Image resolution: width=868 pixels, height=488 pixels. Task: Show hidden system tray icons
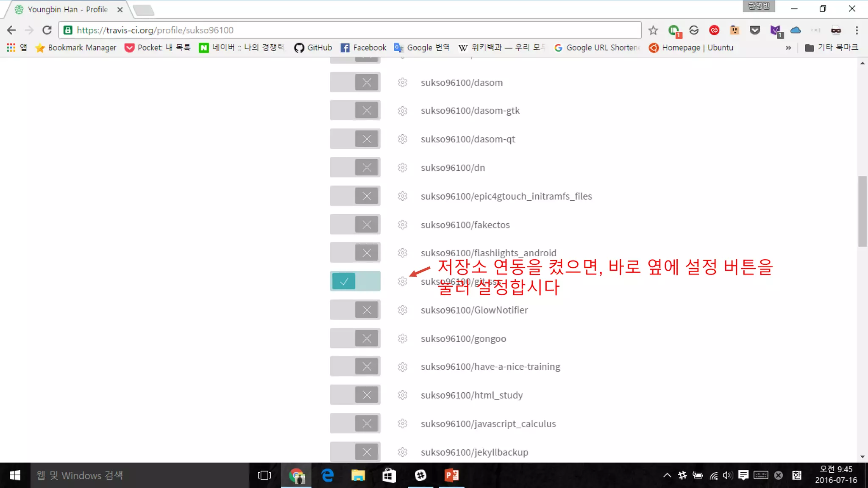(x=667, y=475)
